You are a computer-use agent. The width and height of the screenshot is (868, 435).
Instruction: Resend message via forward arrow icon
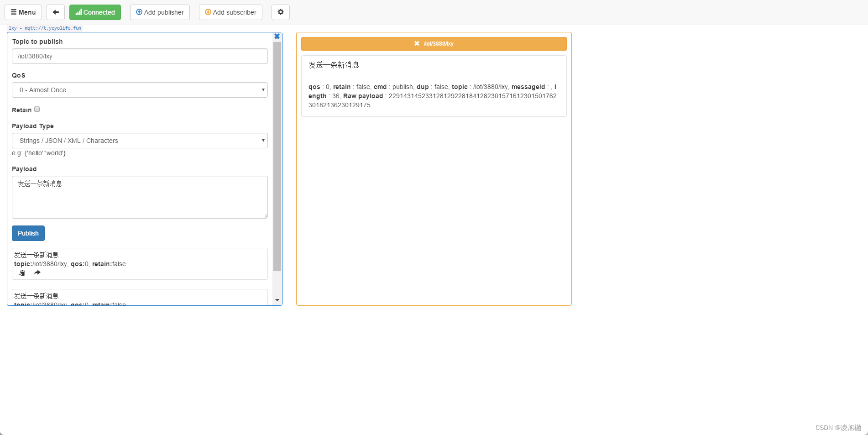[x=37, y=273]
